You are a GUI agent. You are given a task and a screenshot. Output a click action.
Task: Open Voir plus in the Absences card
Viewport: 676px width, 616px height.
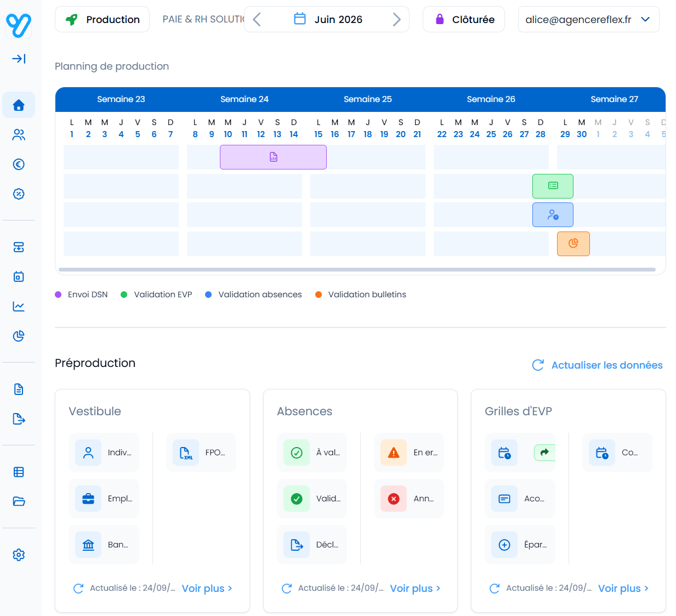click(x=416, y=589)
